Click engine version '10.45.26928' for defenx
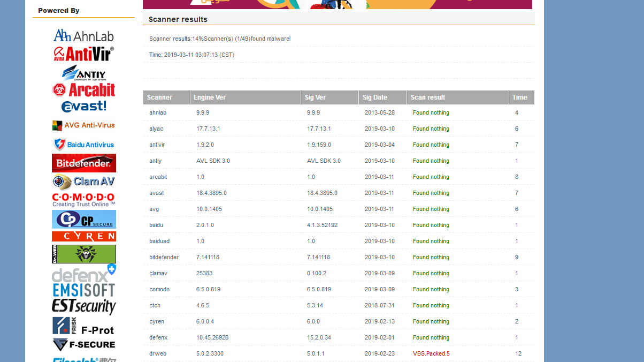The width and height of the screenshot is (644, 362). (x=212, y=337)
